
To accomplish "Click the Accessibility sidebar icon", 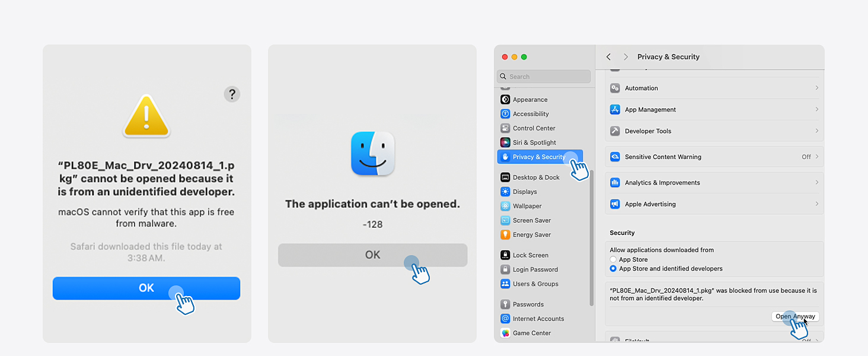I will click(x=505, y=114).
